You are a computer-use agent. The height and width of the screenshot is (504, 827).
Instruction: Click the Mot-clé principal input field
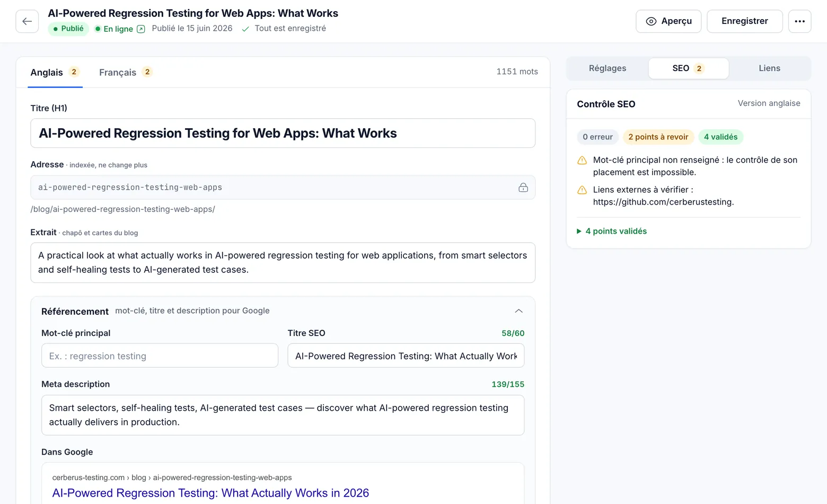point(160,356)
